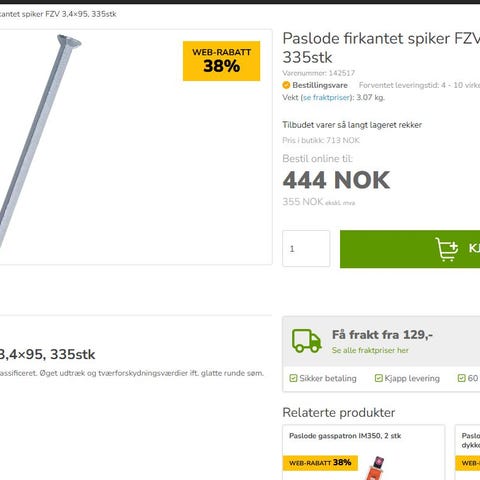Click the yellow WEB-RABATT 38% badge

221,61
